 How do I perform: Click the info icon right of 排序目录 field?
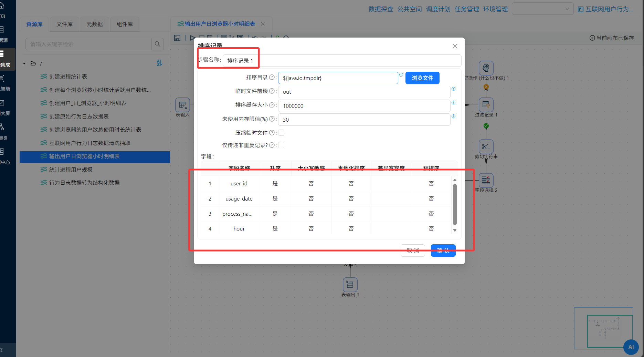(401, 74)
